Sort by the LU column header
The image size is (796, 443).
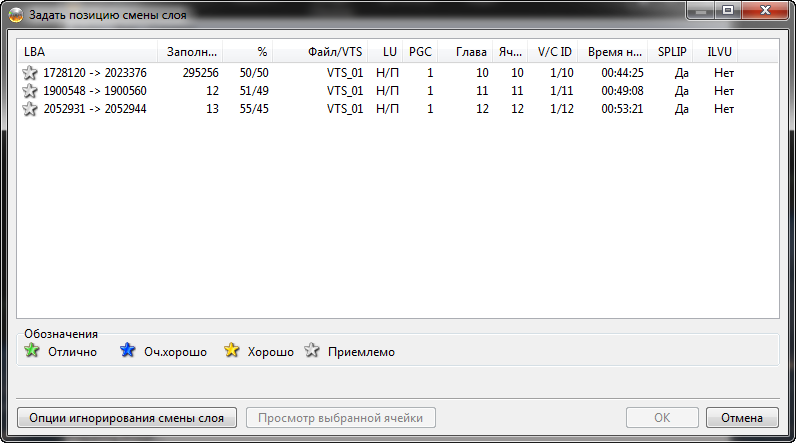tap(385, 52)
